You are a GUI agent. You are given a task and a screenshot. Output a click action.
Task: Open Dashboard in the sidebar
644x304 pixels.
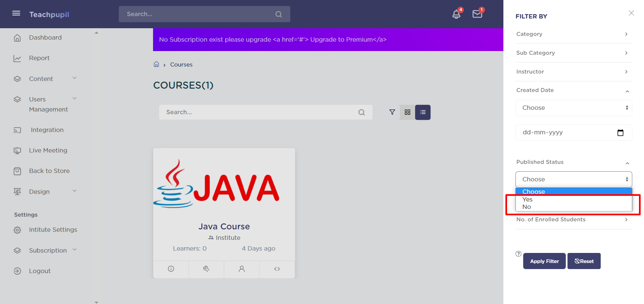coord(45,38)
